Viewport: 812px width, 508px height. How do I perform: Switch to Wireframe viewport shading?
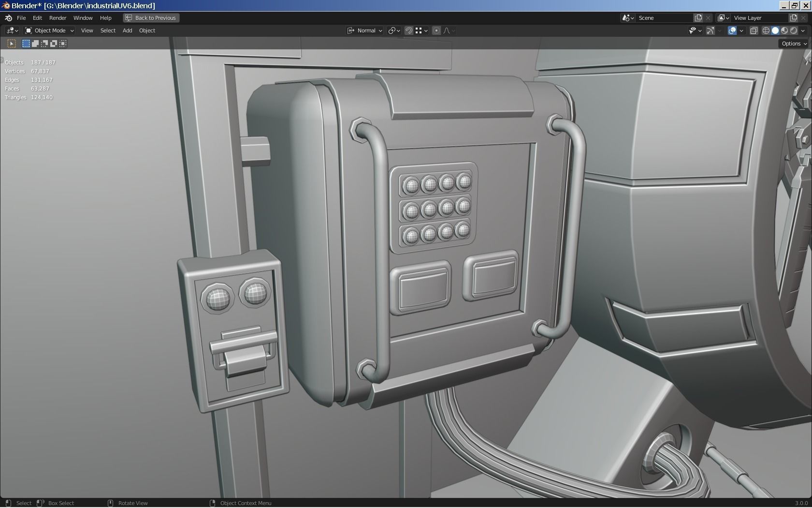(766, 30)
